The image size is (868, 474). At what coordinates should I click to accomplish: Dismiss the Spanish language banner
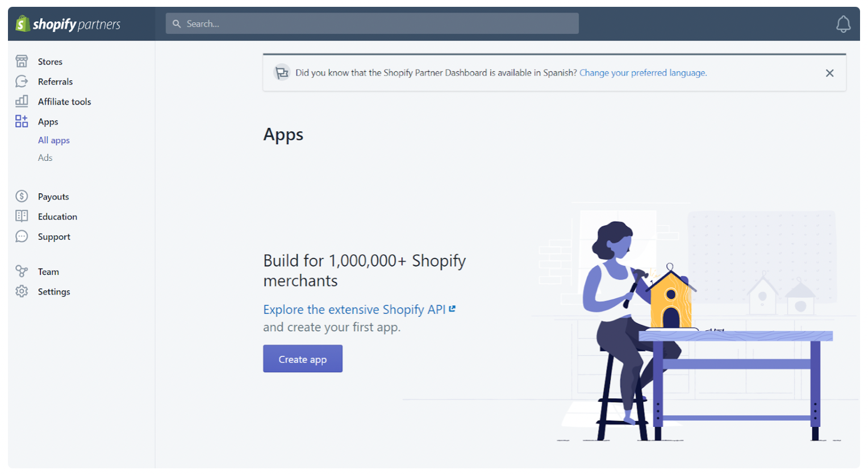[x=829, y=73]
